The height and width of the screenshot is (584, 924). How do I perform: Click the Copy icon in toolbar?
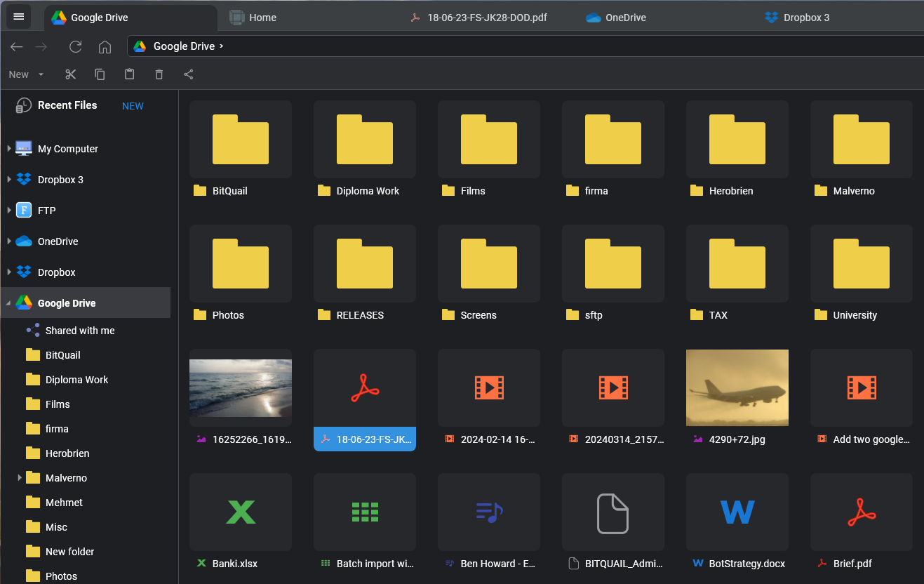pyautogui.click(x=100, y=74)
